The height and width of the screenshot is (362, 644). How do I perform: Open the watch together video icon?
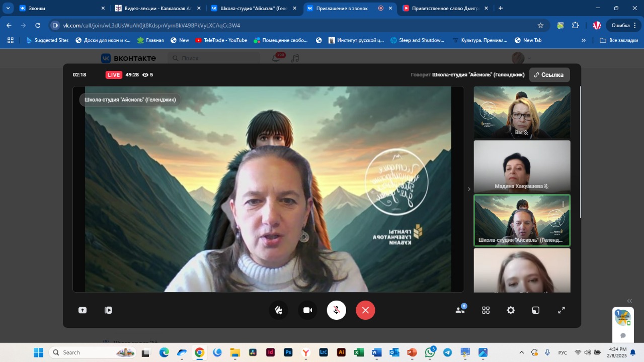pyautogui.click(x=108, y=310)
